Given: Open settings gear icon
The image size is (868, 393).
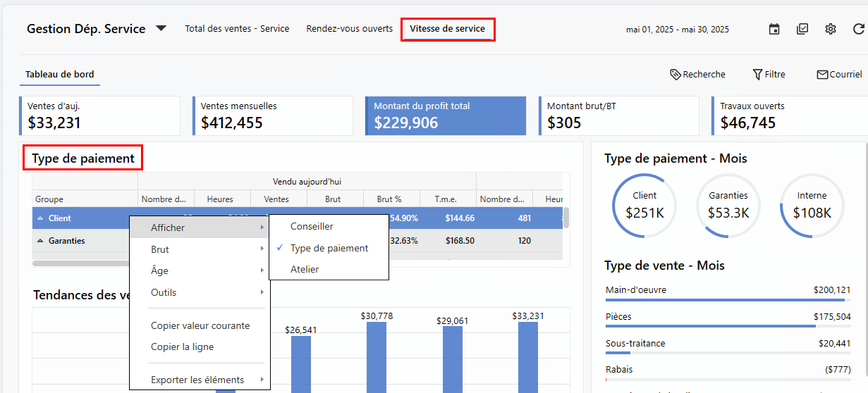Looking at the screenshot, I should coord(831,29).
